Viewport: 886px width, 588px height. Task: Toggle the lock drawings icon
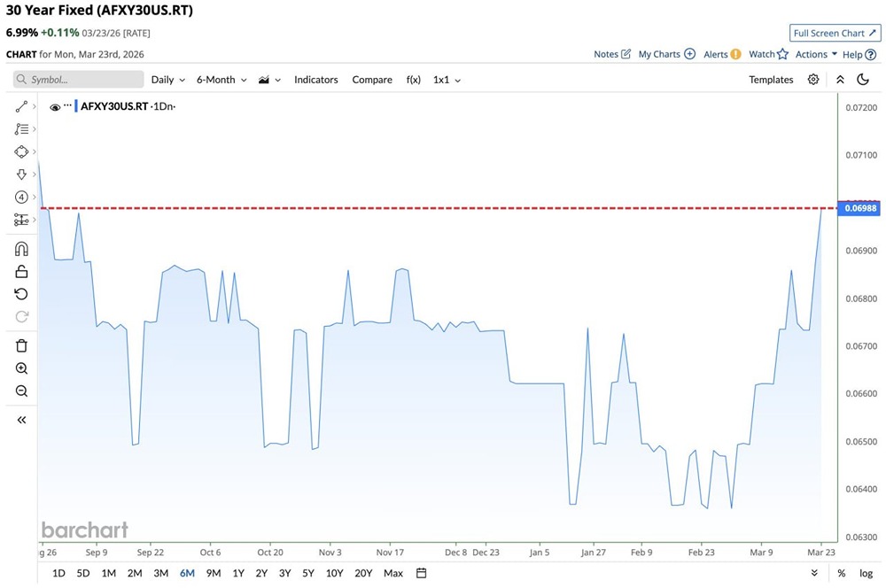pos(21,272)
